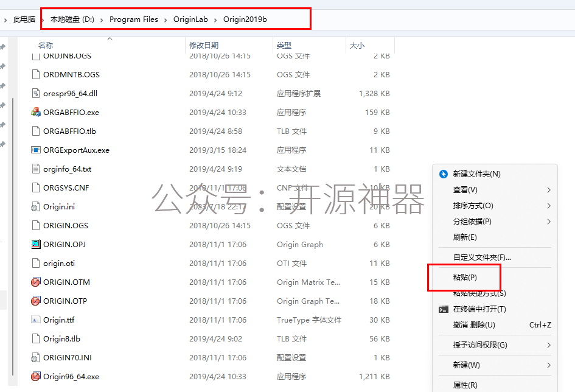Image resolution: width=575 pixels, height=392 pixels.
Task: Expand the 授予访问权限(G) submenu arrow
Action: (x=549, y=345)
